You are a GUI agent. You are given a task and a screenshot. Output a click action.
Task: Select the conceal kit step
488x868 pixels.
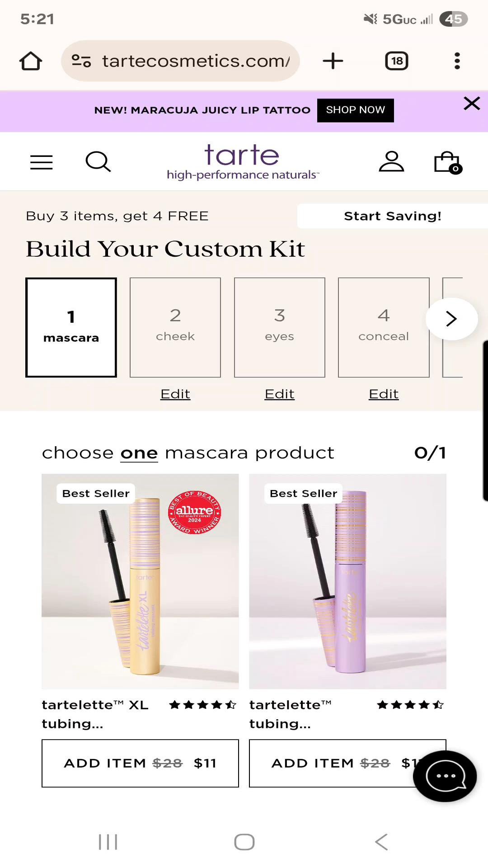(384, 327)
